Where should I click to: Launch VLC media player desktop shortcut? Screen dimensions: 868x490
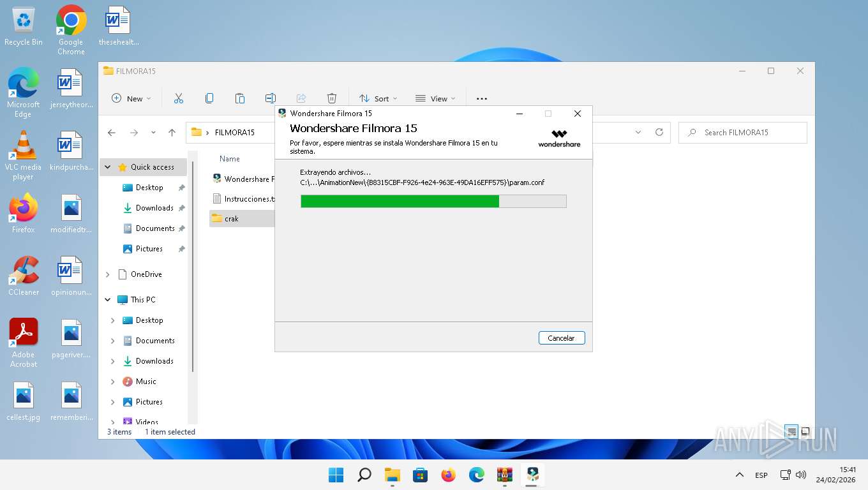24,155
